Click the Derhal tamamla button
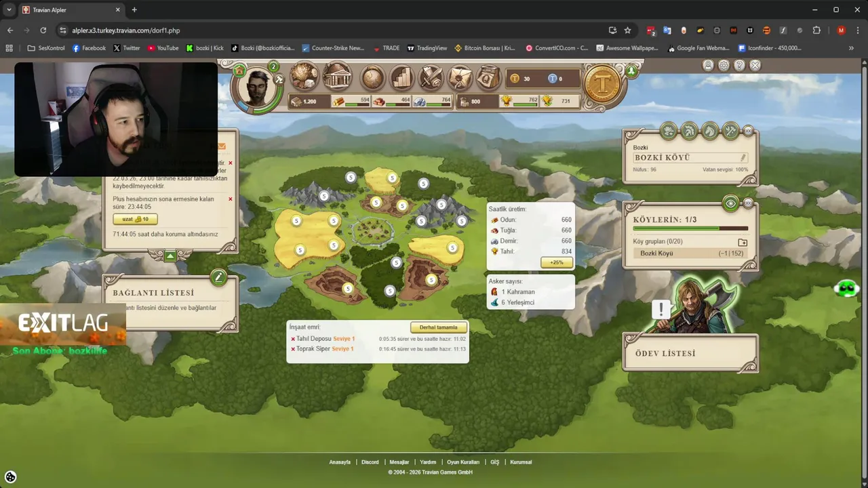This screenshot has height=488, width=868. pyautogui.click(x=438, y=327)
